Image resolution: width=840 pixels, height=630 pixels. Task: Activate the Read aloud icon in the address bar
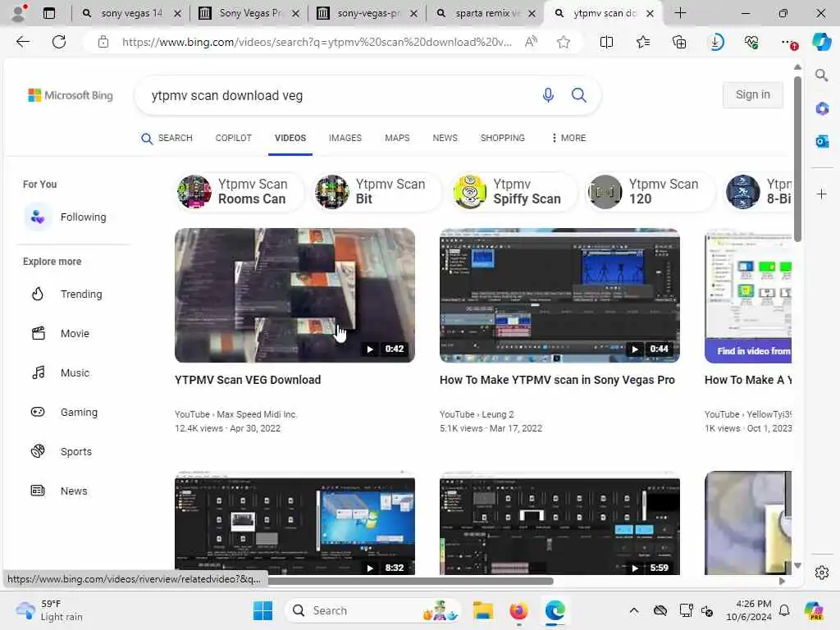[x=531, y=42]
